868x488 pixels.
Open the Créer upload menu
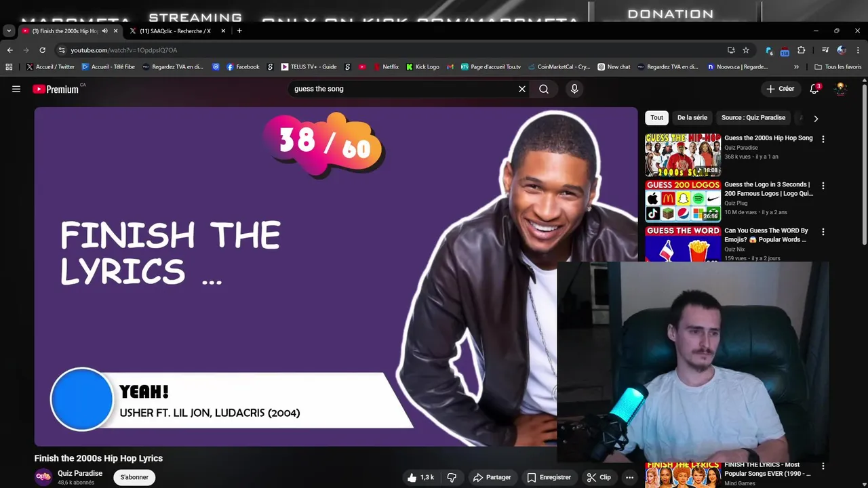click(780, 89)
